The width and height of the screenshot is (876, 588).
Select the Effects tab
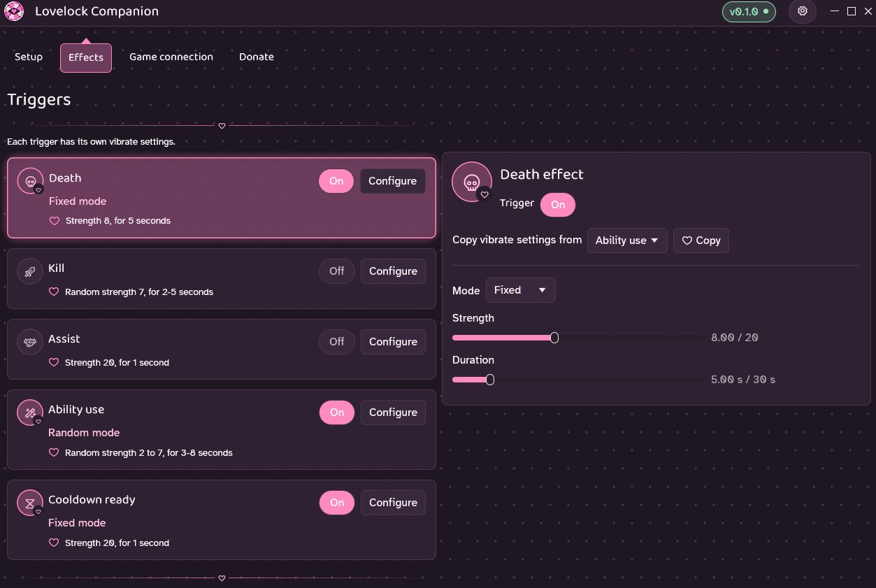[86, 57]
